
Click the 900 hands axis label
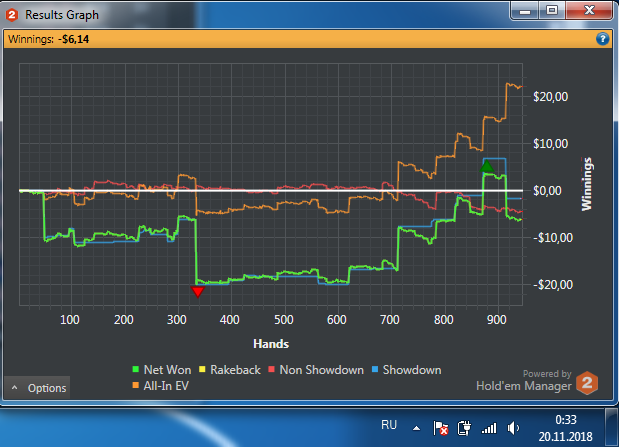click(497, 319)
